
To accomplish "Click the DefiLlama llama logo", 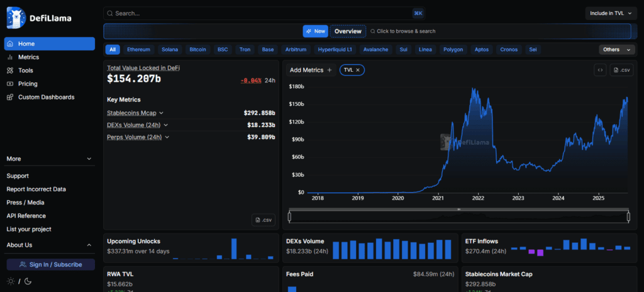I will pyautogui.click(x=16, y=18).
